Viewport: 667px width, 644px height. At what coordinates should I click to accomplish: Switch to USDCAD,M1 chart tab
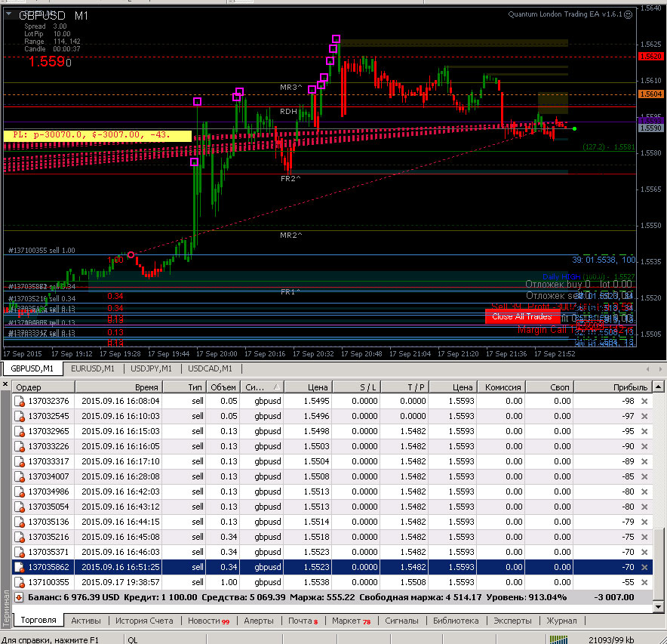(211, 368)
